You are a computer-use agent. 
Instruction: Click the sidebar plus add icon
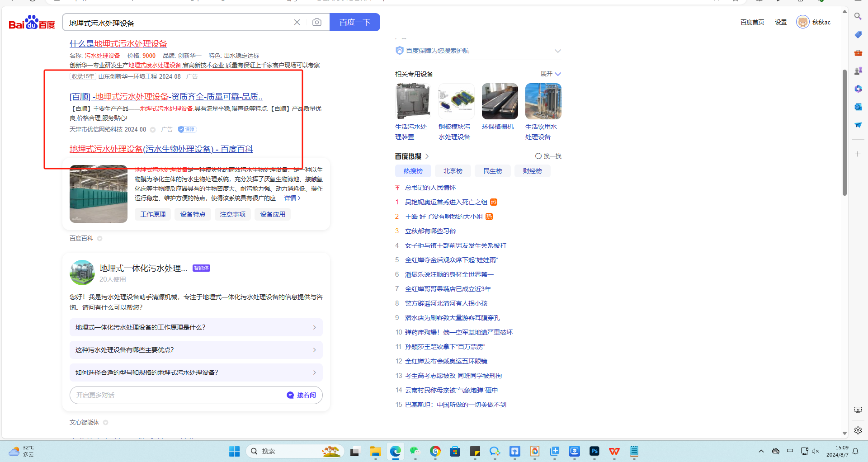(858, 154)
